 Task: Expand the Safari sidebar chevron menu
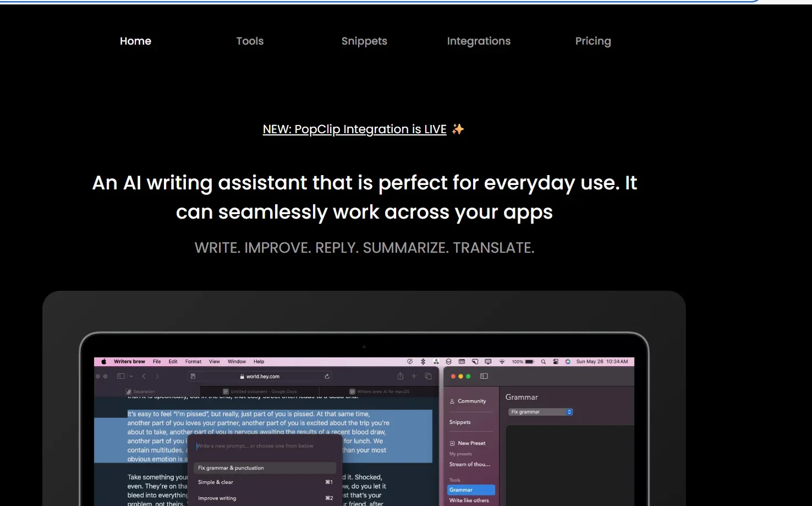pyautogui.click(x=131, y=376)
